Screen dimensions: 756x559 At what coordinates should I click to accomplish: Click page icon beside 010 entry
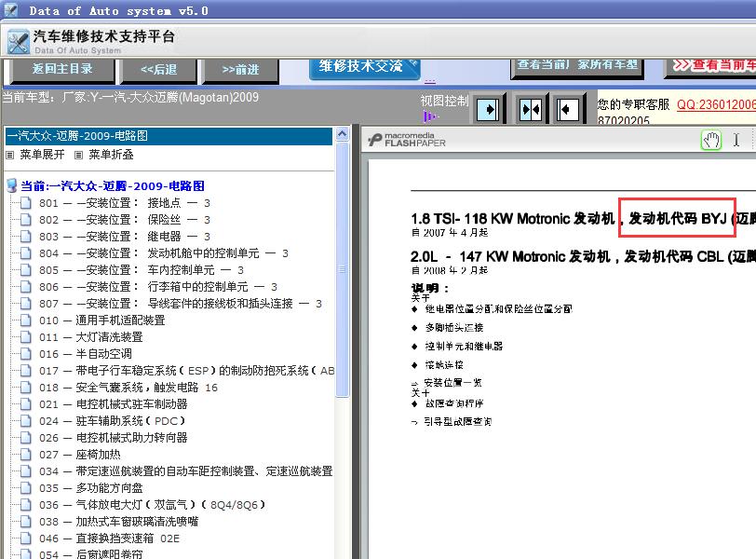click(26, 320)
